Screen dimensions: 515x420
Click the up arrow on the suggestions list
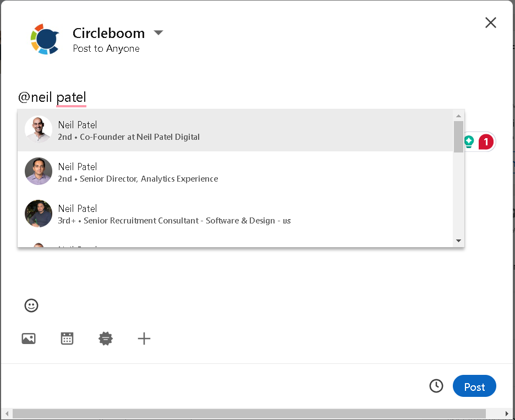(458, 116)
